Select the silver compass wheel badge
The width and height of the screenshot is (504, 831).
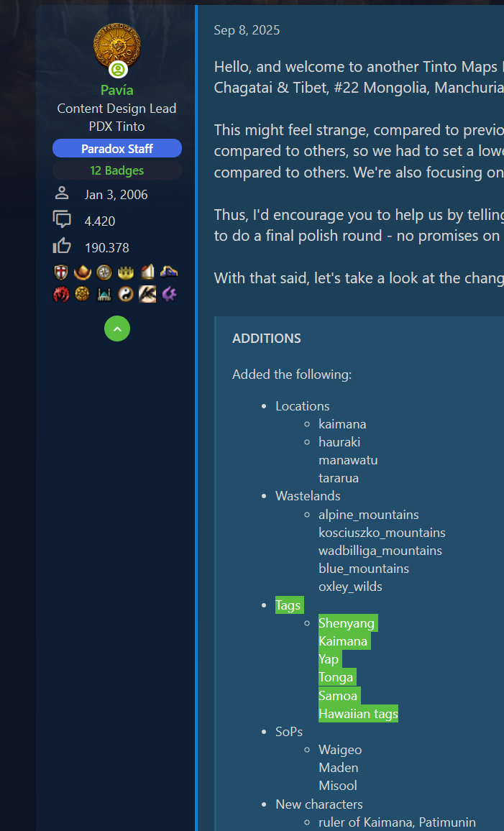tap(104, 272)
